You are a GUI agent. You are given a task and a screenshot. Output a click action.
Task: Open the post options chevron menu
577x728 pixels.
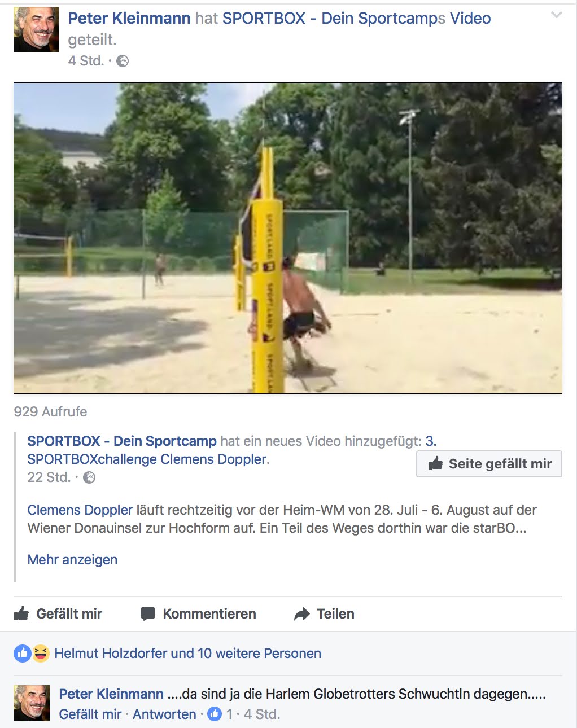(x=557, y=15)
